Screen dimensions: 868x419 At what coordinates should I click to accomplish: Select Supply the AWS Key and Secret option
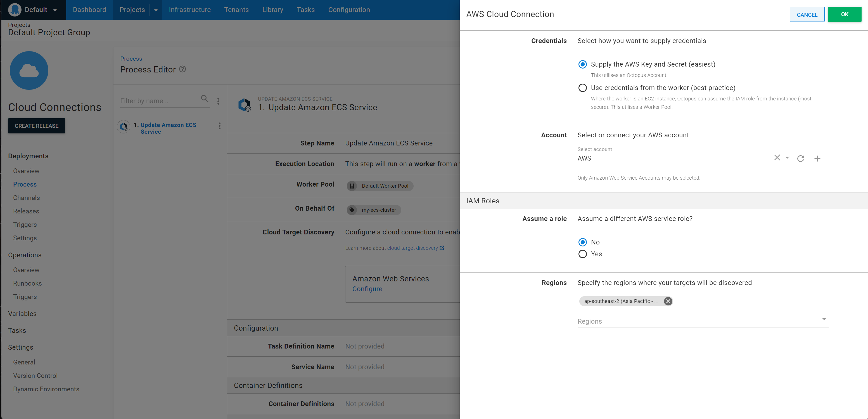pyautogui.click(x=583, y=64)
